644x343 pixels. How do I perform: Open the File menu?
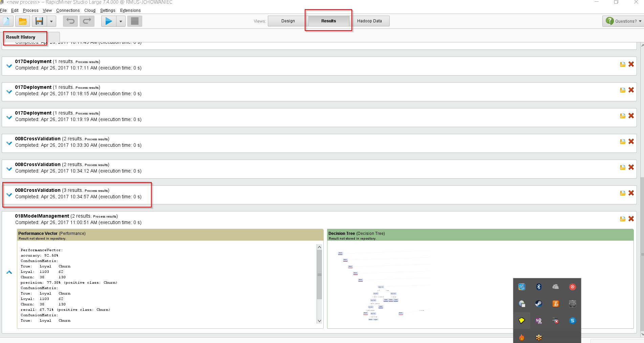point(3,11)
